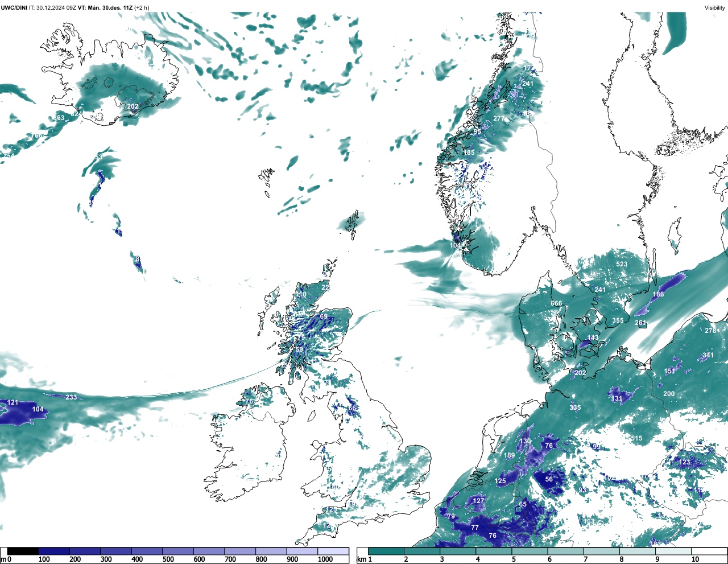Select the 5–6 km teal legend swatch
The image size is (728, 564).
coord(530,551)
